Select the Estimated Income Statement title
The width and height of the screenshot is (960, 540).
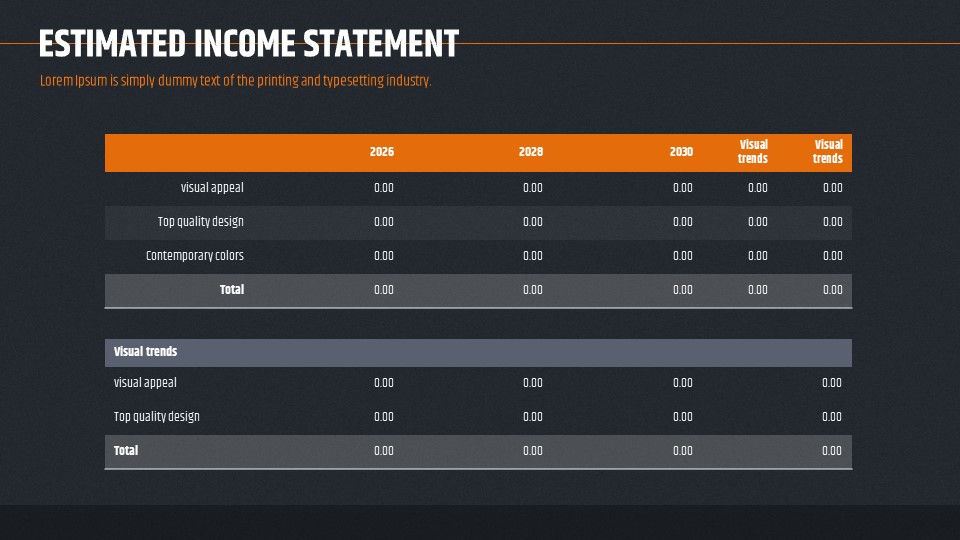(249, 44)
